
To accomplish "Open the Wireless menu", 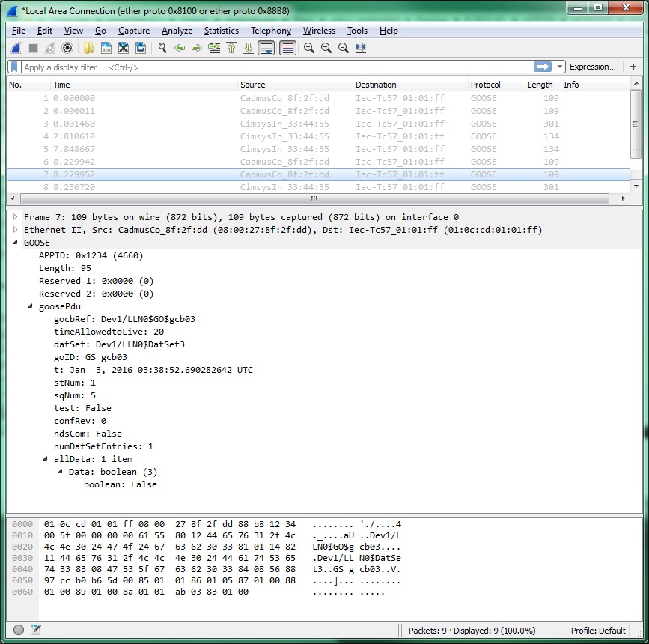I will (319, 31).
